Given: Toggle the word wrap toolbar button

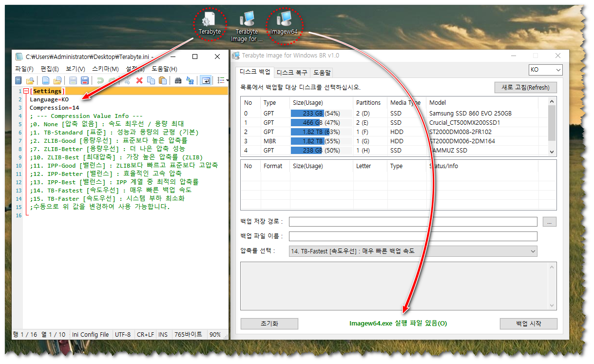Looking at the screenshot, I should click(x=206, y=80).
